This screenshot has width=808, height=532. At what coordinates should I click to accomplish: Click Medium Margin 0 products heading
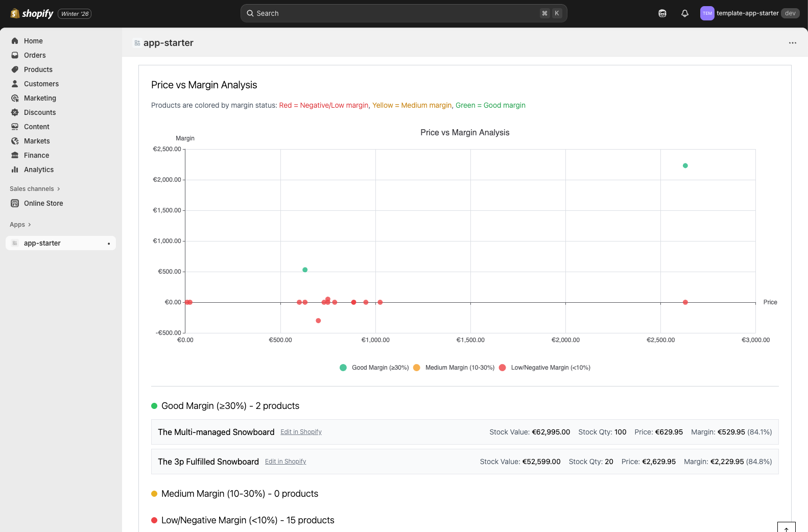240,494
